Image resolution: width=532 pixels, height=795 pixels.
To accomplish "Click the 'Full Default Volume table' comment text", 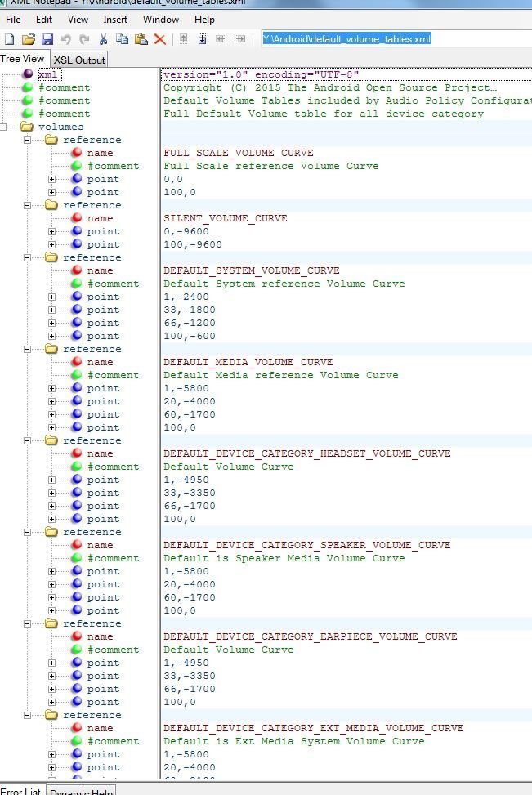I will (x=324, y=114).
